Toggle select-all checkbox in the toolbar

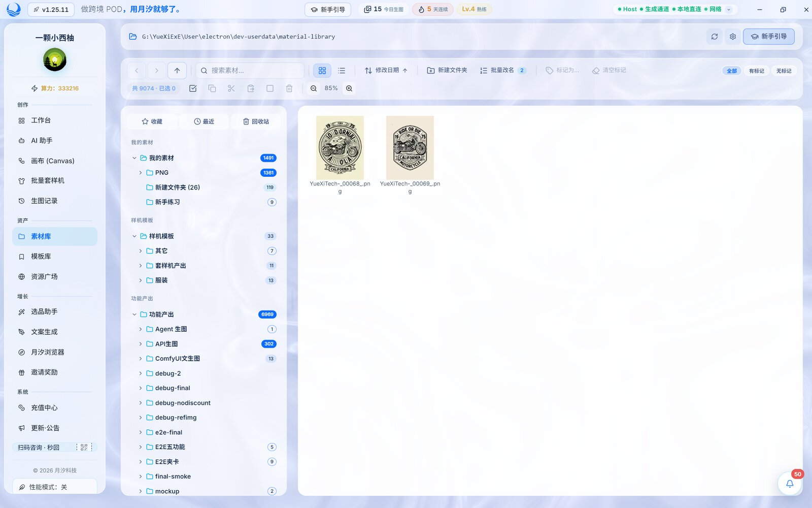[x=193, y=88]
